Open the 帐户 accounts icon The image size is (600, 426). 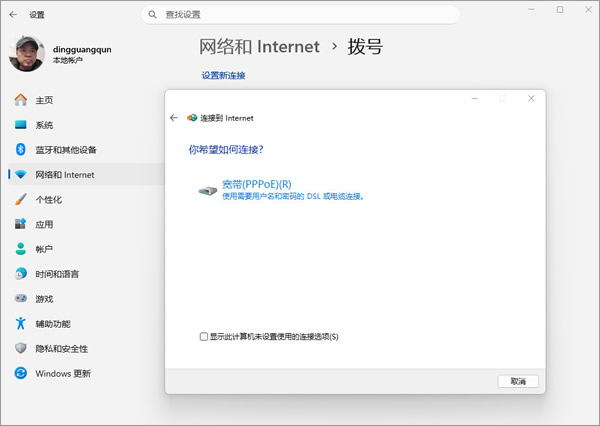point(20,249)
